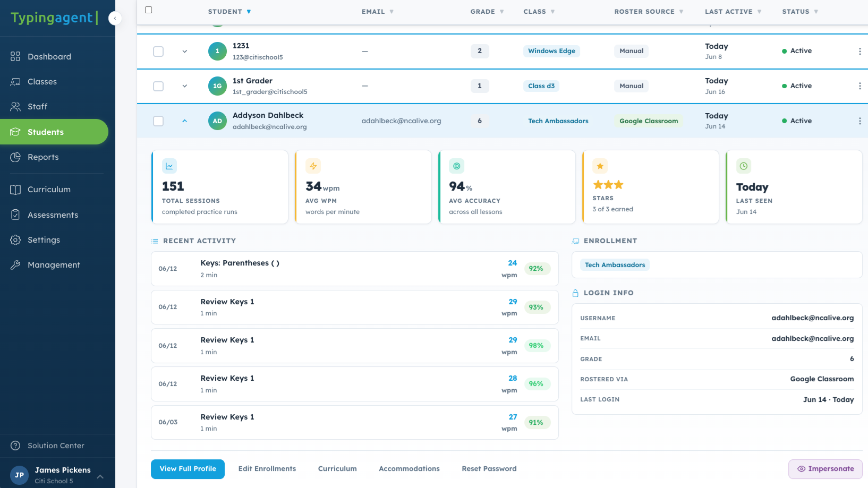Expand the 1st Grader row details

(184, 86)
